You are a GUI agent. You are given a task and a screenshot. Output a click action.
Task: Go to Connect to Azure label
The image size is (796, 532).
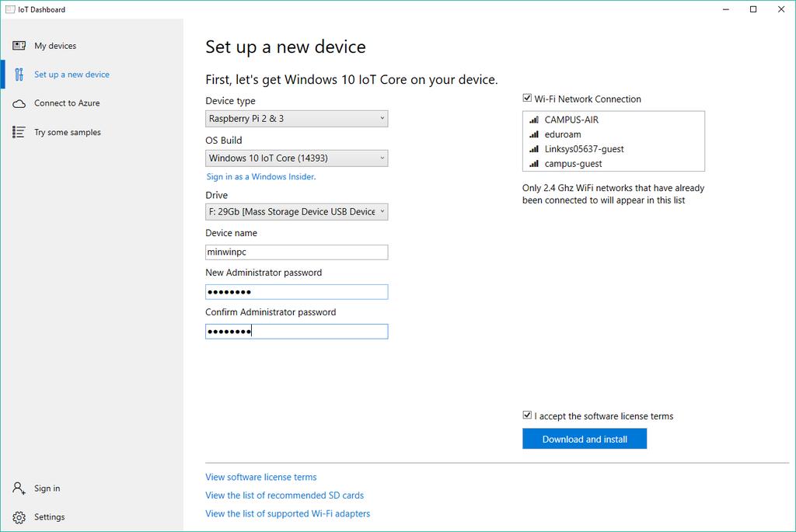pos(67,103)
